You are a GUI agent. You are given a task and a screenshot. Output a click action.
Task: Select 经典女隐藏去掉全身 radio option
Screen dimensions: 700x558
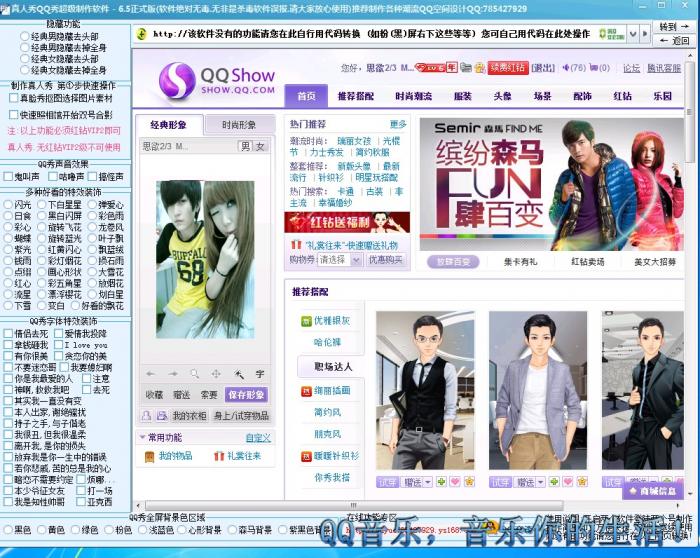point(25,70)
